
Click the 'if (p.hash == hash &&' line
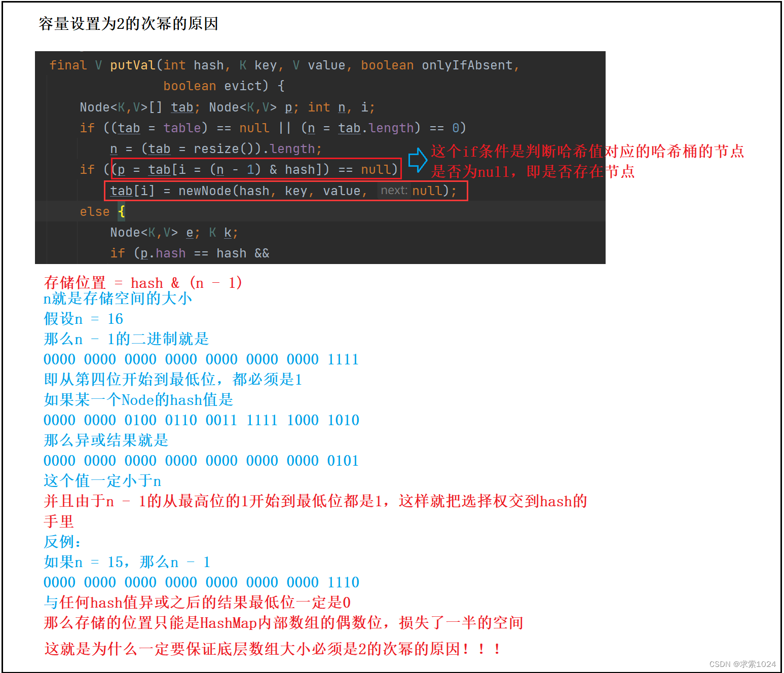click(x=190, y=253)
